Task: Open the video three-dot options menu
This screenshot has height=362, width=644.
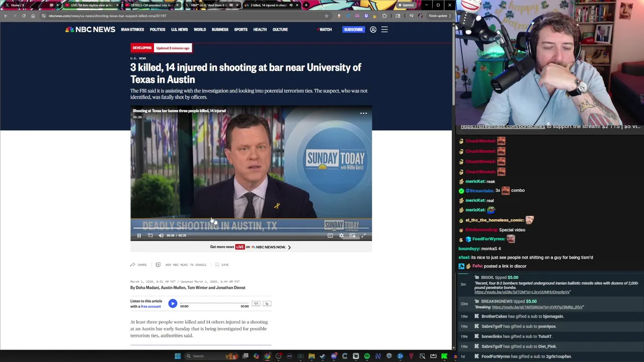Action: pyautogui.click(x=363, y=113)
